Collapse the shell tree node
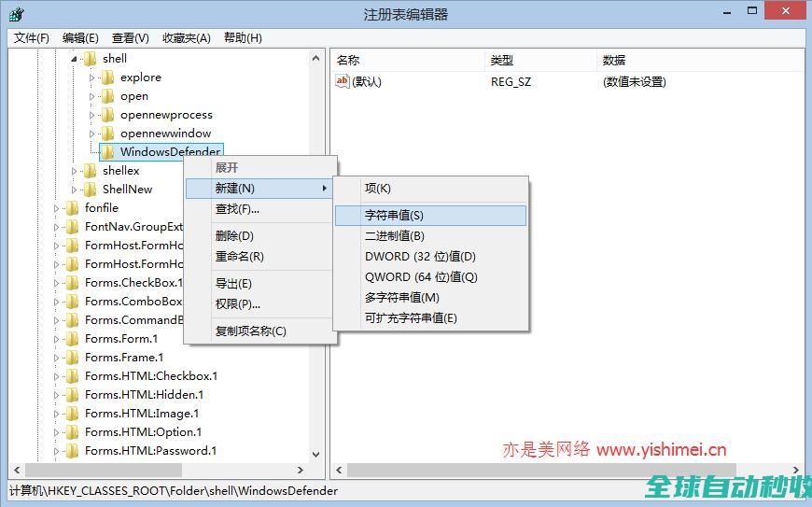This screenshot has height=507, width=812. pyautogui.click(x=75, y=59)
